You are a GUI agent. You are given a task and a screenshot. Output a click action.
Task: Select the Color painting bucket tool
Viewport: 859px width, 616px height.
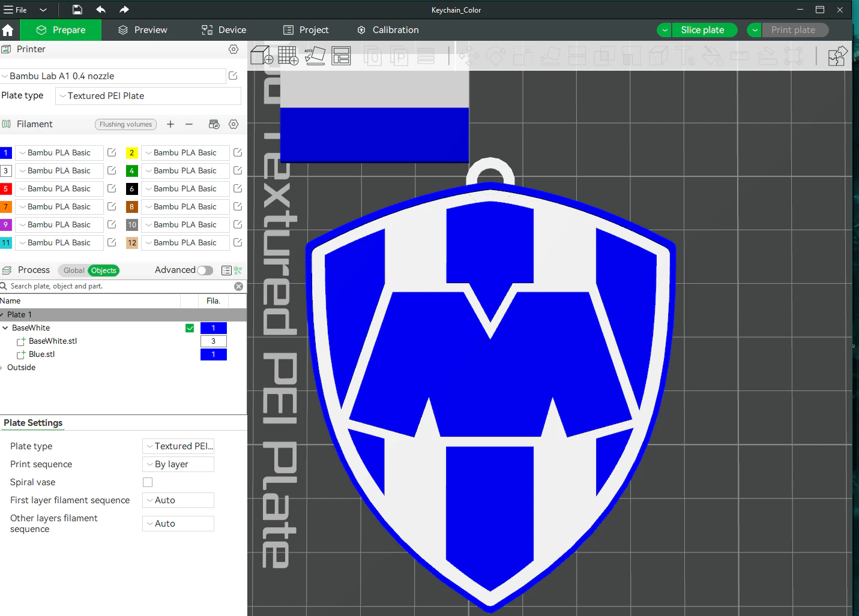(x=713, y=56)
